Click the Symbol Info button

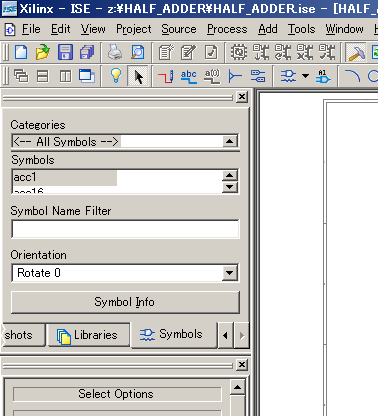click(125, 302)
